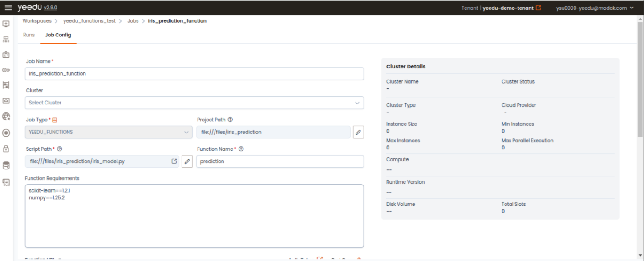Edit Project Path with pencil button
This screenshot has width=644, height=261.
(358, 132)
